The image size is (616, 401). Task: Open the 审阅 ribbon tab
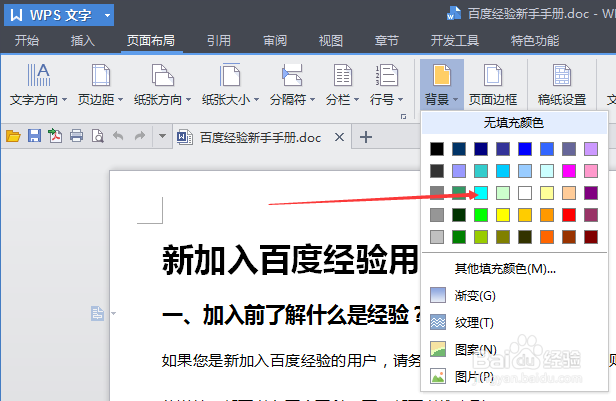coord(275,40)
